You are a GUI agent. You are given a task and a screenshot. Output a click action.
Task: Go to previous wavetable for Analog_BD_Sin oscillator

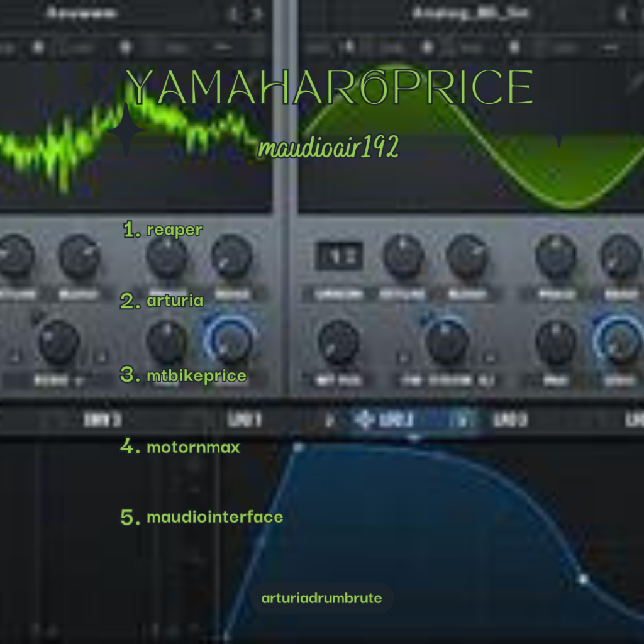(x=622, y=14)
